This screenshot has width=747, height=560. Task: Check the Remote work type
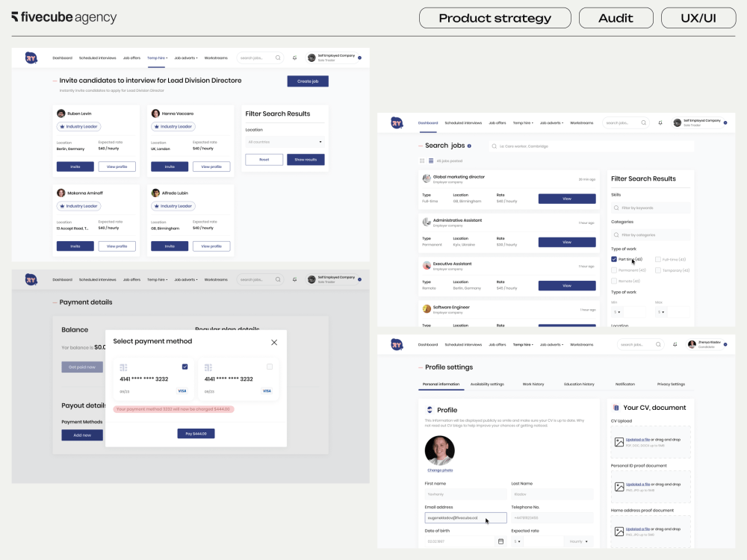coord(614,281)
